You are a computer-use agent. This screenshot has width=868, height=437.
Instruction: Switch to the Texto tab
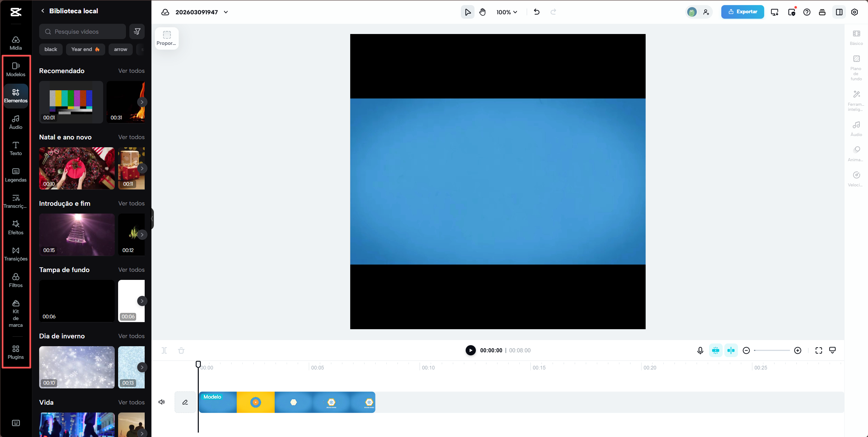point(16,148)
